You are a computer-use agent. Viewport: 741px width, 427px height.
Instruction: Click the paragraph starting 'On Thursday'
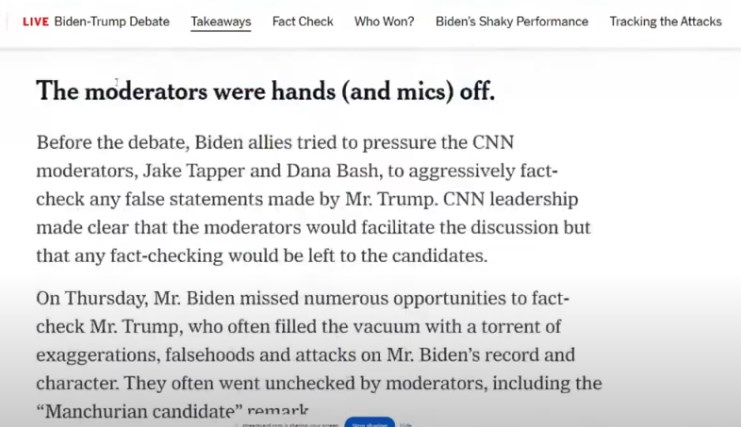tap(319, 353)
